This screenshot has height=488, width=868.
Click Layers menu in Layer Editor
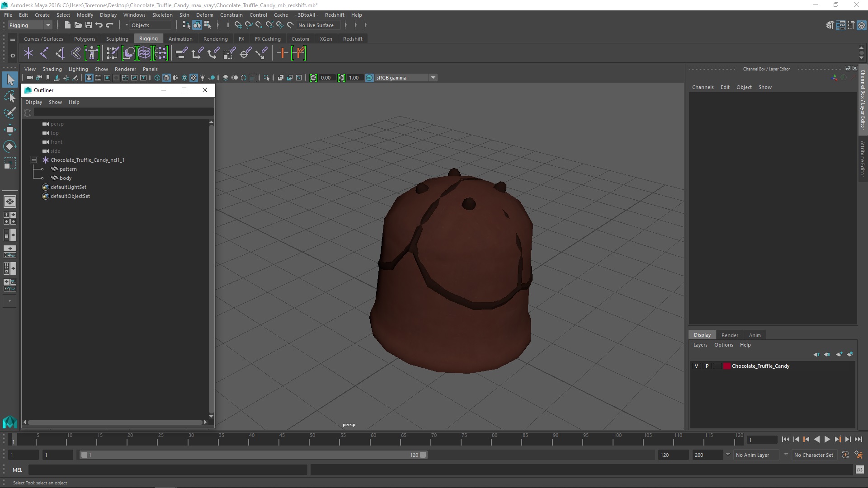click(700, 345)
